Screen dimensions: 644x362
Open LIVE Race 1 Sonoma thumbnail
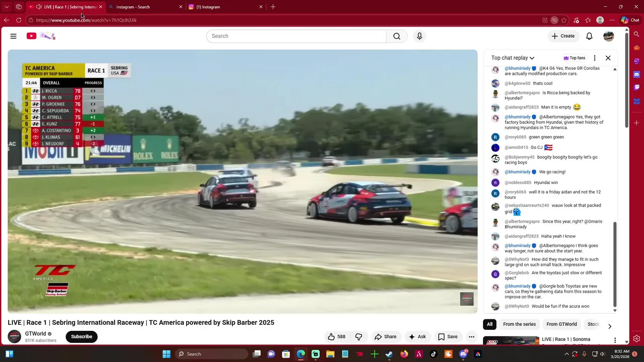[x=511, y=341]
